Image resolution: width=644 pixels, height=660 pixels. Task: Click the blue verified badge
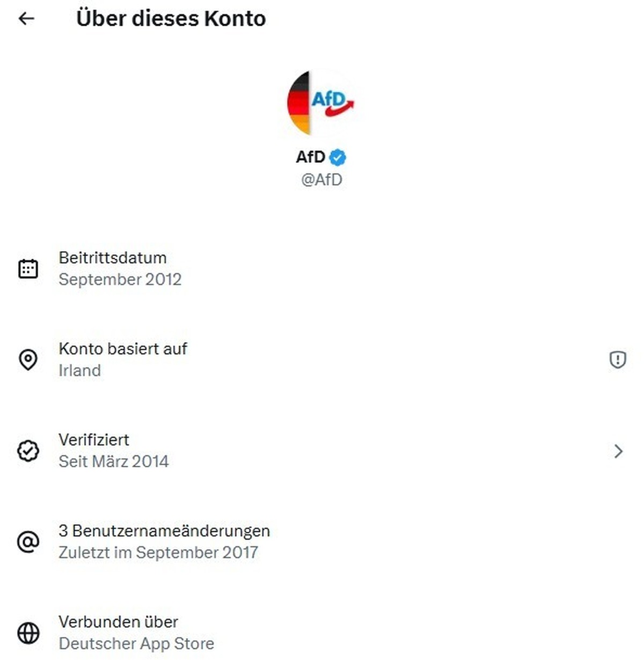pyautogui.click(x=338, y=158)
